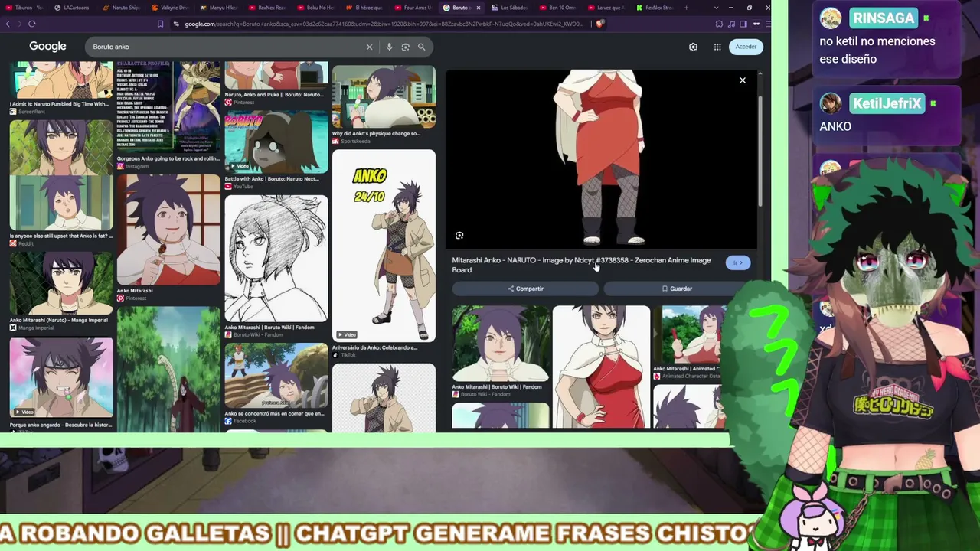The width and height of the screenshot is (980, 551).
Task: Open the large Anko preview image
Action: [601, 158]
